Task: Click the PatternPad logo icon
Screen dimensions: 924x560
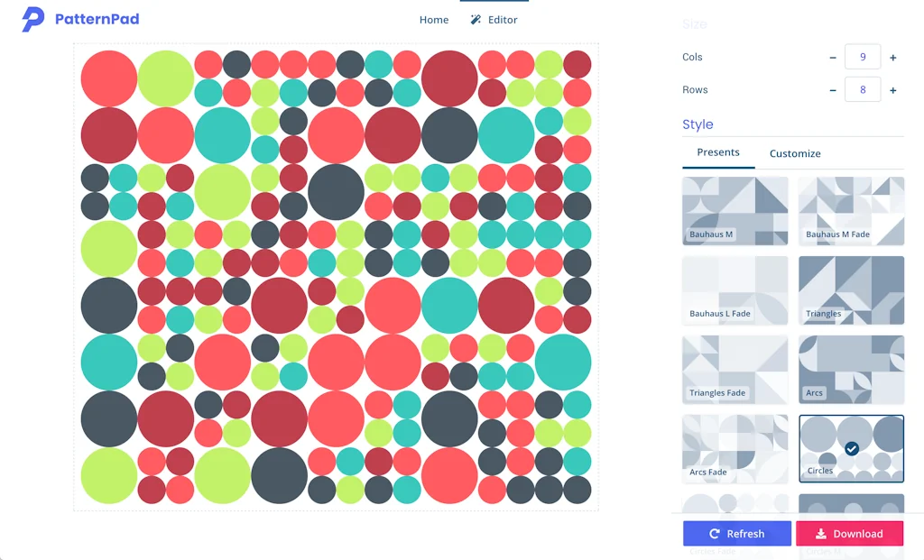Action: tap(34, 19)
